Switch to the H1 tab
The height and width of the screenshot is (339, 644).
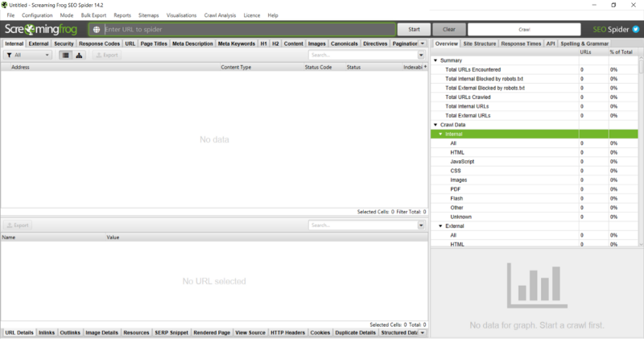click(x=264, y=43)
